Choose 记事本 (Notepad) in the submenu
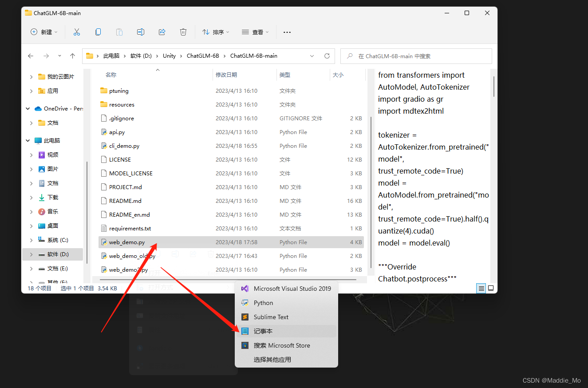Image resolution: width=588 pixels, height=388 pixels. (x=286, y=331)
